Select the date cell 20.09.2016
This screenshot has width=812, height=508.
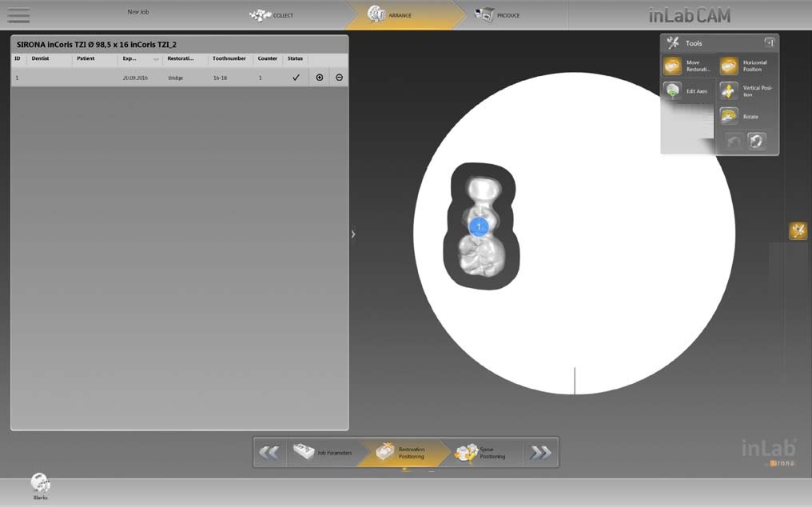135,78
